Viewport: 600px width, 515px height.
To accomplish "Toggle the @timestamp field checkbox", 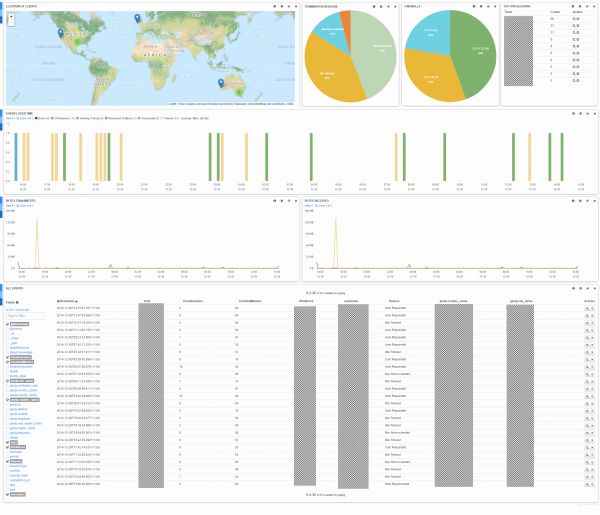I will coord(8,324).
